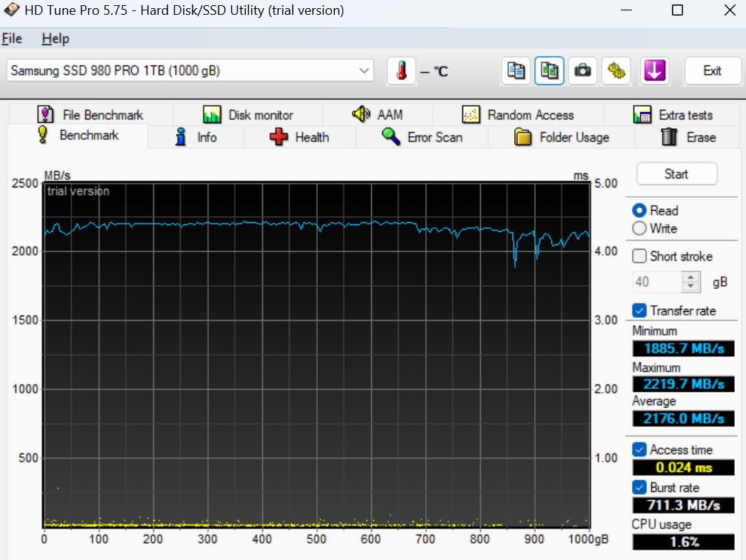This screenshot has width=746, height=560.
Task: Close the HD Tune Pro window
Action: [x=730, y=10]
